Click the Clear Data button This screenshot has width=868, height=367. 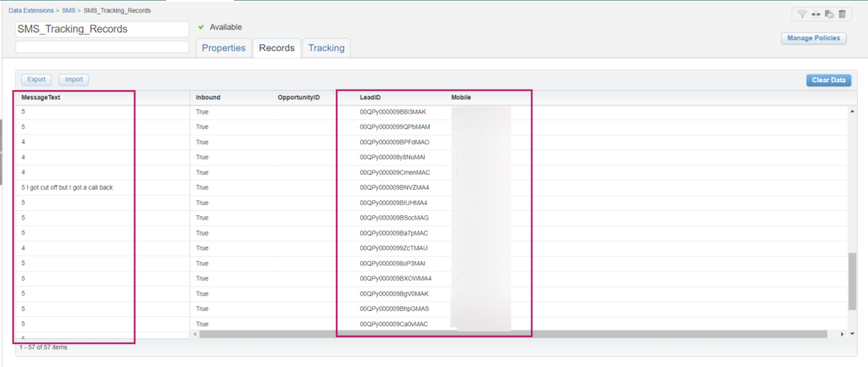[828, 81]
